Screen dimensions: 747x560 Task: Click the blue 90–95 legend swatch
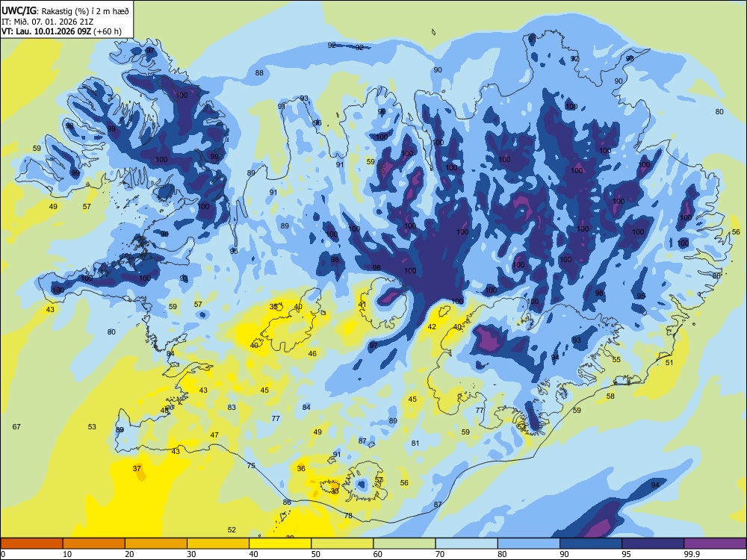pyautogui.click(x=591, y=544)
